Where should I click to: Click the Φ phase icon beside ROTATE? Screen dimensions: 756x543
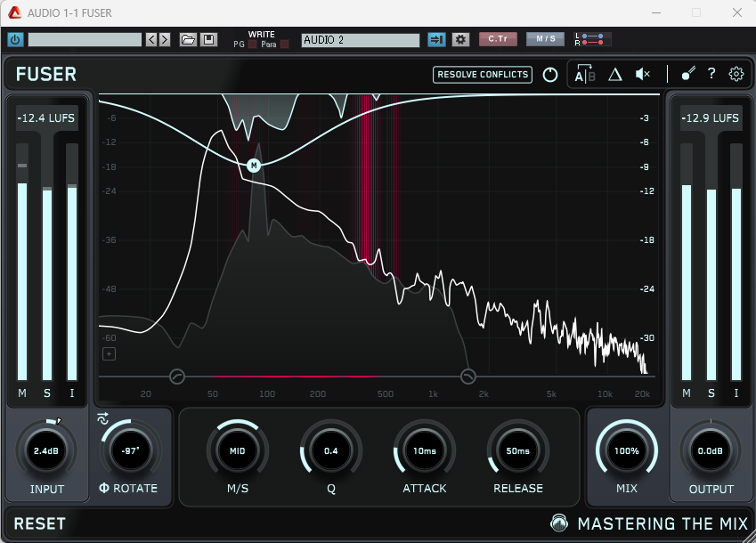coord(104,488)
